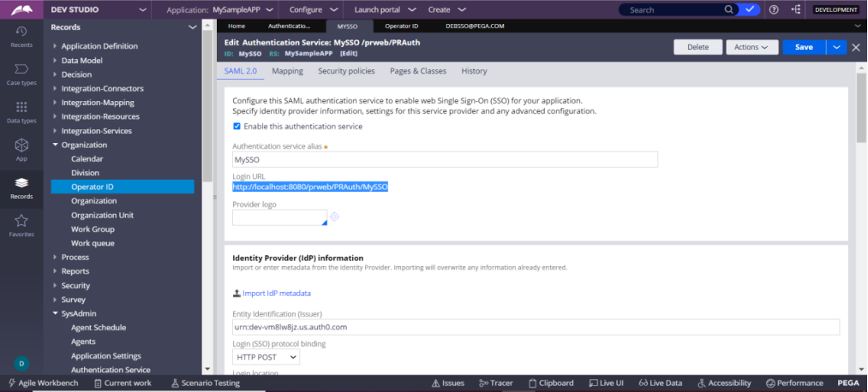The height and width of the screenshot is (392, 868).
Task: Click the branch tree icon in header
Action: [x=796, y=9]
